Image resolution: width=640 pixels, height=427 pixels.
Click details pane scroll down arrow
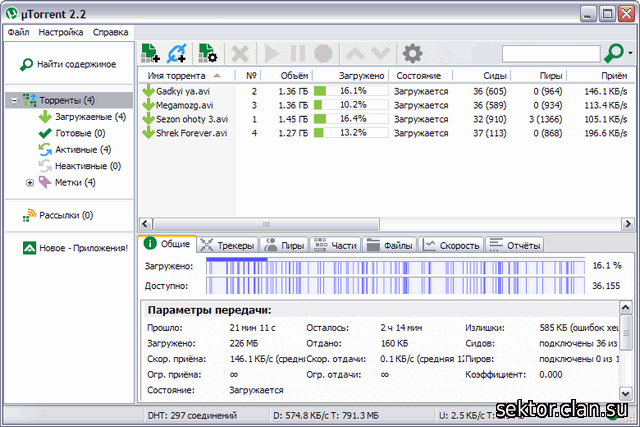[626, 394]
